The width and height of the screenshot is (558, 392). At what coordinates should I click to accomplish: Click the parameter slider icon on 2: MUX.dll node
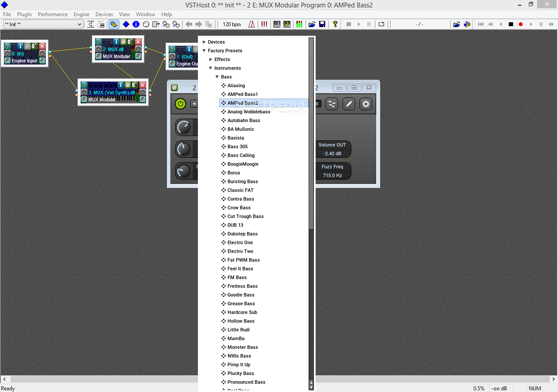[131, 41]
